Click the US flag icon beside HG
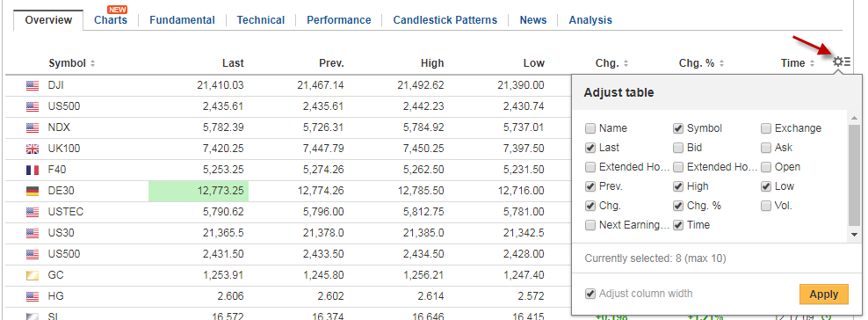Viewport: 868px width, 320px height. 33,296
